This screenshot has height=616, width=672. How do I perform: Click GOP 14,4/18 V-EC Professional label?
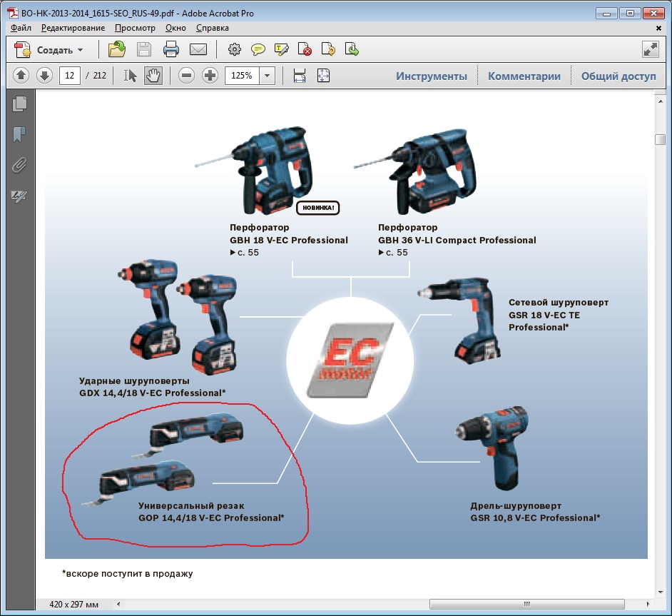[211, 517]
